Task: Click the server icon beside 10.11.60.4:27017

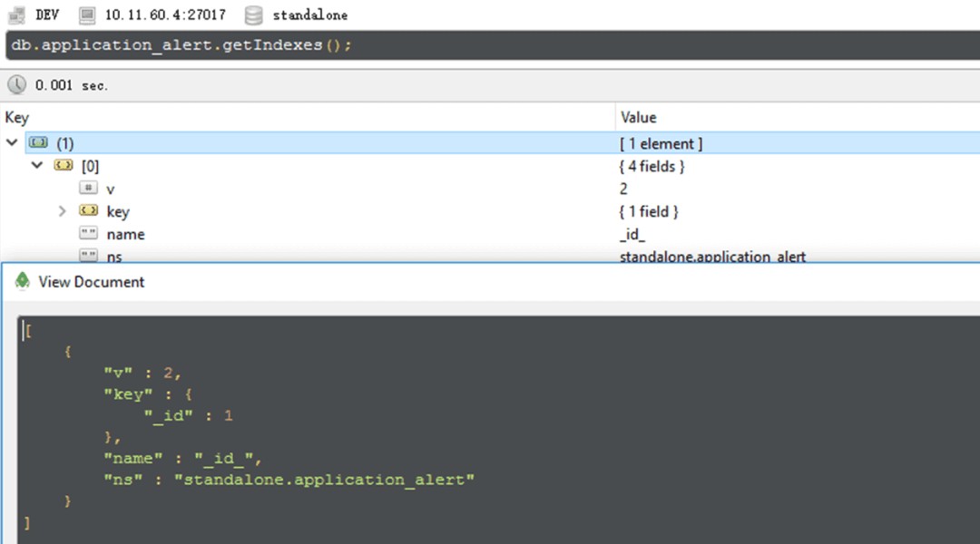Action: [x=86, y=15]
